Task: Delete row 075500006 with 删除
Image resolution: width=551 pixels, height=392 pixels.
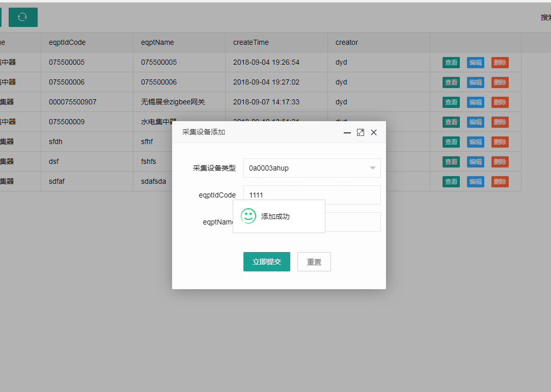Action: pyautogui.click(x=500, y=82)
